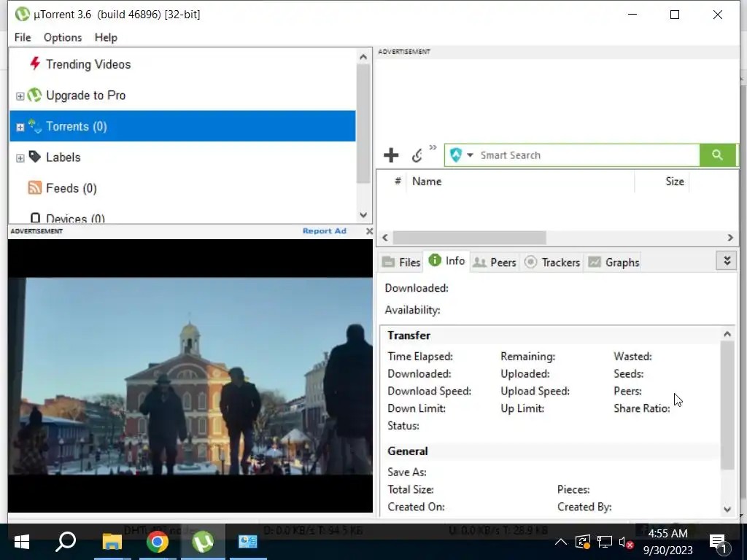The height and width of the screenshot is (560, 747).
Task: Sort torrents by Name column
Action: 427,182
